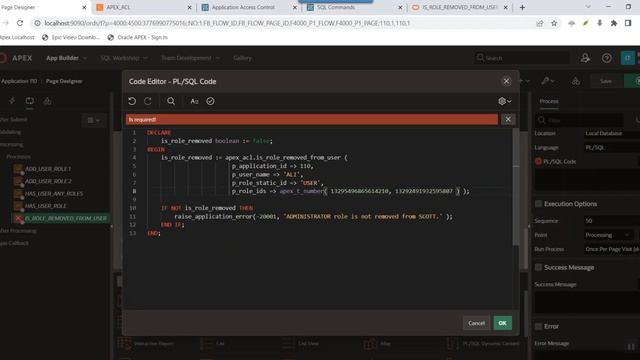Click the Page Shared Components icon
The width and height of the screenshot is (640, 360).
[47, 101]
